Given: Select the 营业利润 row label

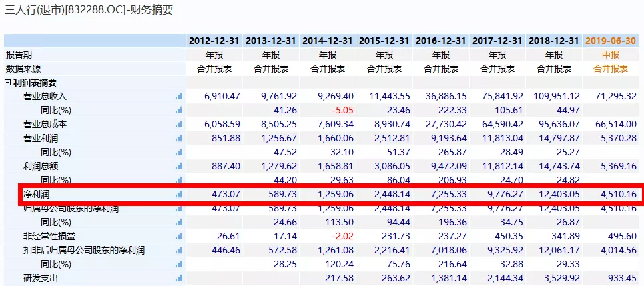Looking at the screenshot, I should coord(40,139).
